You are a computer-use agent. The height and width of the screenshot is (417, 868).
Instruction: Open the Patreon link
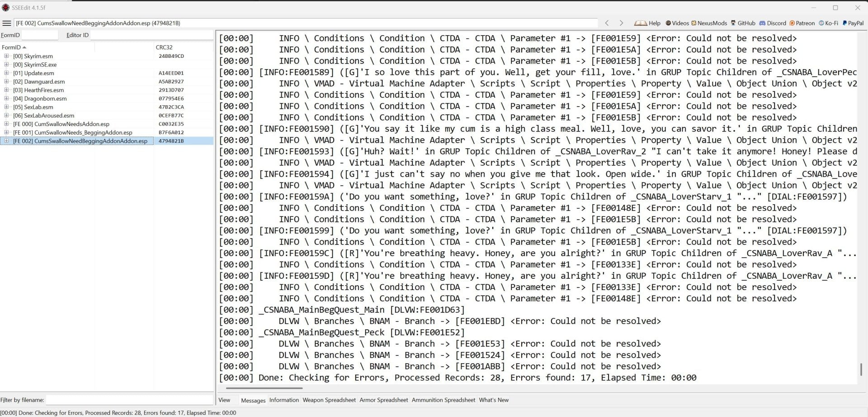(x=802, y=23)
